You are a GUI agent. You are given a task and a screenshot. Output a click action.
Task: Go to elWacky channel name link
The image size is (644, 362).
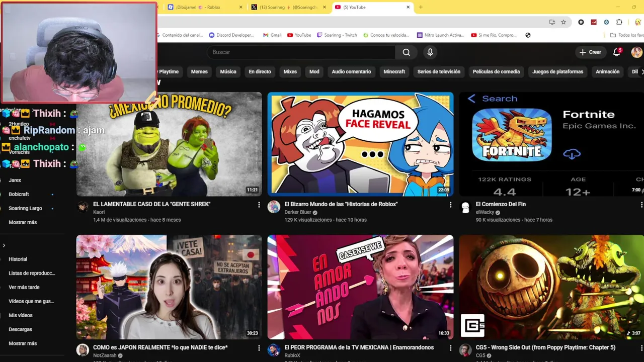click(x=485, y=212)
